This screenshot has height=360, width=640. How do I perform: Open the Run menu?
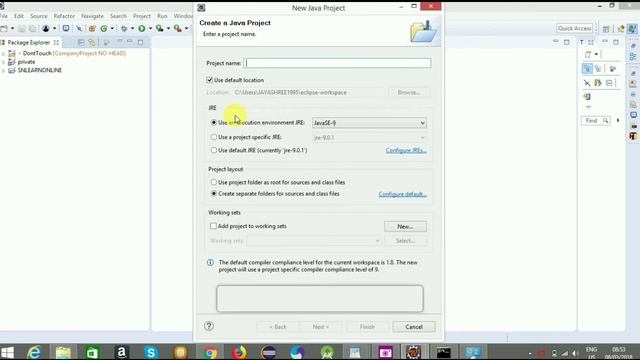click(x=162, y=16)
